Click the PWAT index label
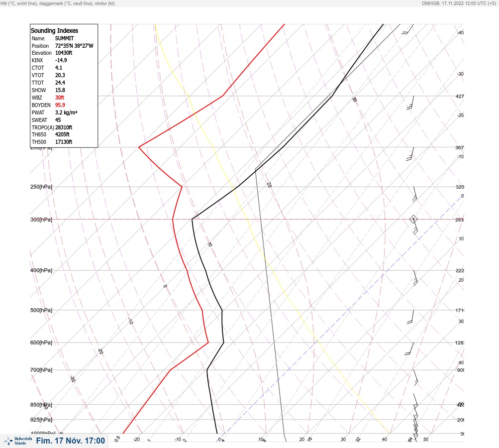The image size is (499, 448). click(x=38, y=112)
